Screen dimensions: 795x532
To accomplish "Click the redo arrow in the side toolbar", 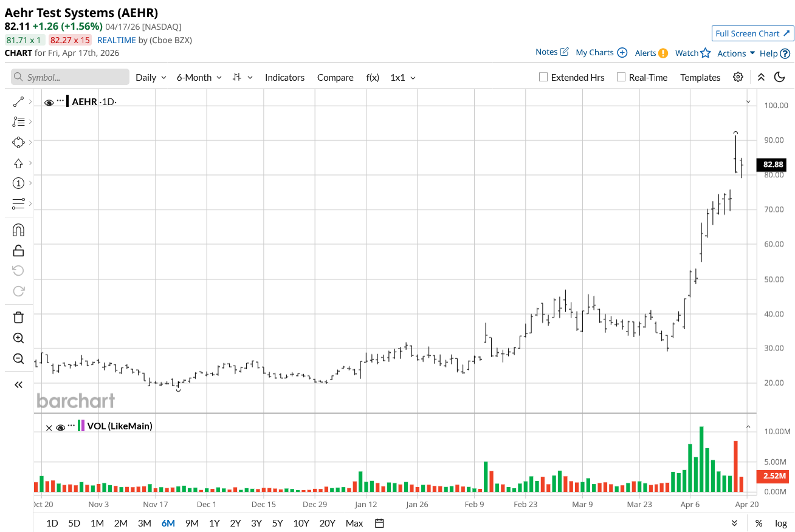I will pos(18,291).
